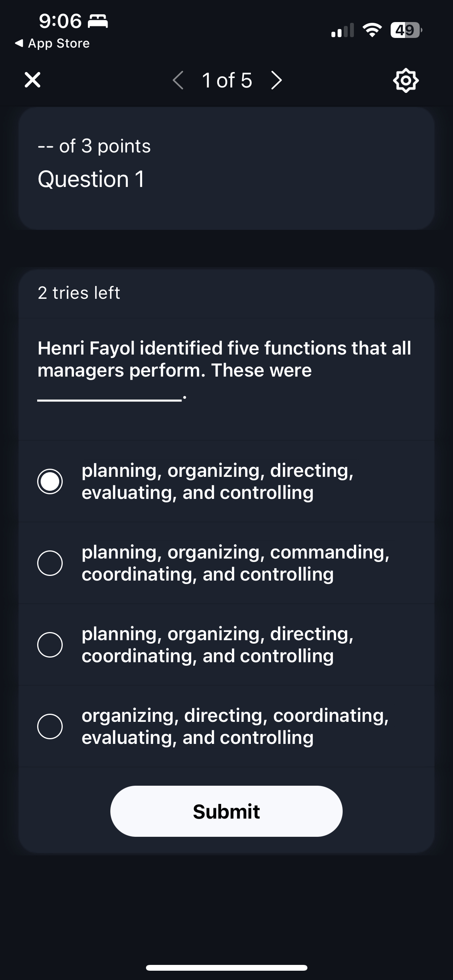Tap the home indicator bar
453x980 pixels.
tap(226, 968)
